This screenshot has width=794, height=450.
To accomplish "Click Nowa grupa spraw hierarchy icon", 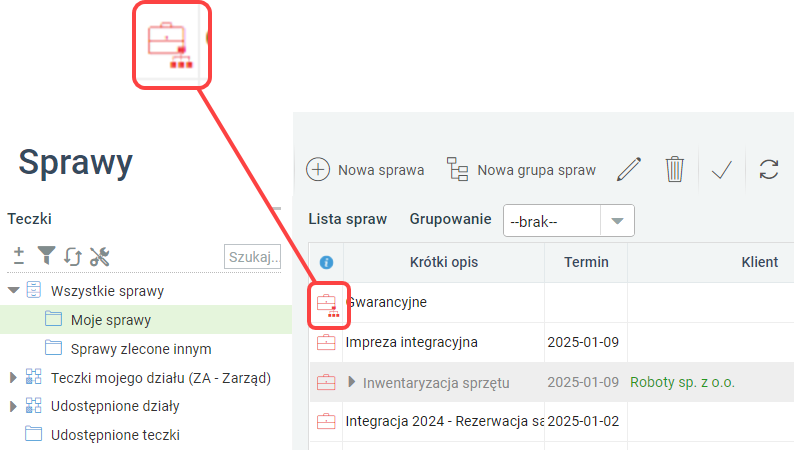I will coord(457,169).
